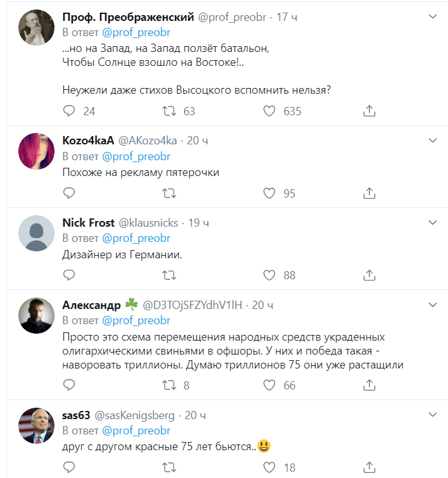Expand options chevron on Kozo4kaA's tweet
Viewport: 448px width, 478px height.
[x=433, y=140]
